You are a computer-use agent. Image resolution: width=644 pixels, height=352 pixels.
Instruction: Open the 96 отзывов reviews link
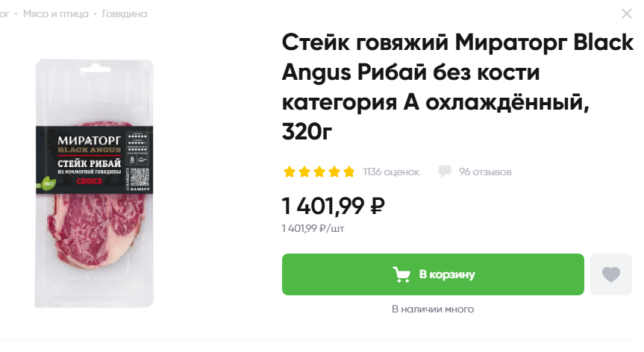485,172
